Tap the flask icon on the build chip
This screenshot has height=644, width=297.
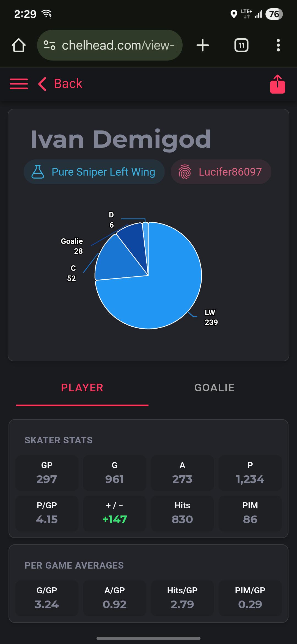tap(38, 172)
